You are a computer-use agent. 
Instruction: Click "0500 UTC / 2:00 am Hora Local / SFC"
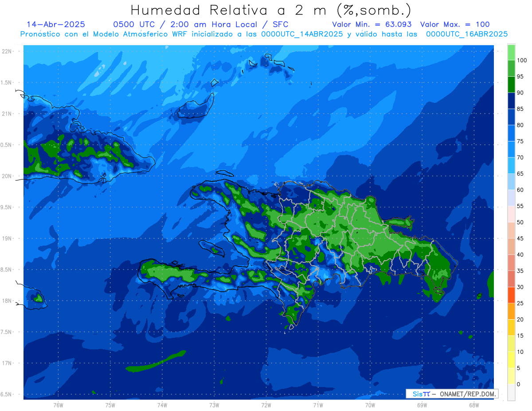(201, 24)
